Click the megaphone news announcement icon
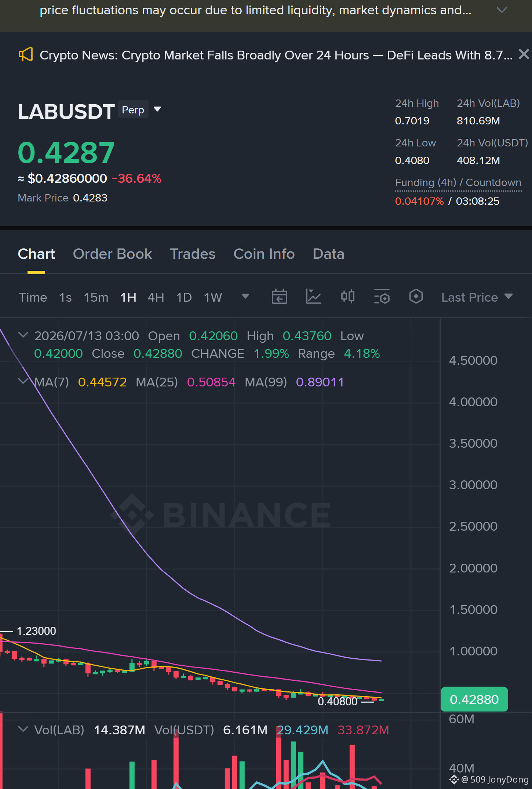The image size is (532, 789). coord(26,55)
